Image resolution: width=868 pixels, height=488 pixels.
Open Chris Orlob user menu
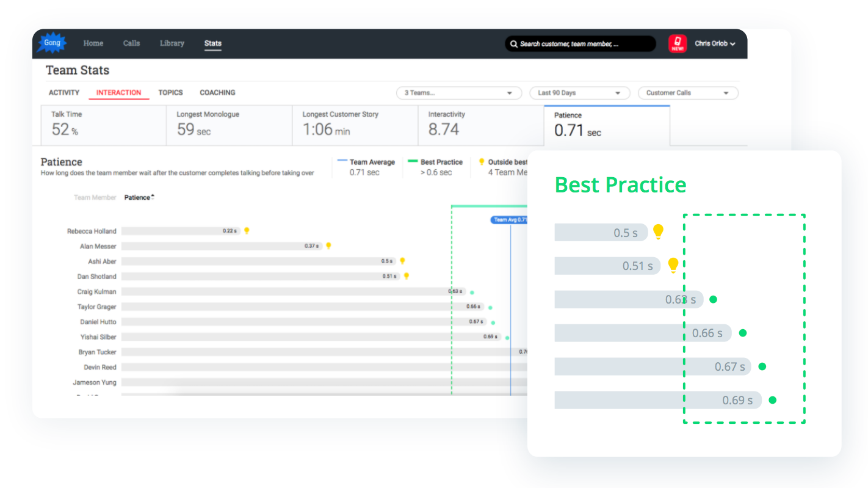(714, 43)
